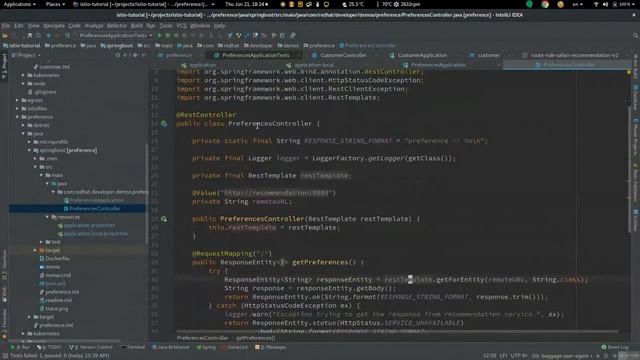Click the network wifi icon in system tray
This screenshot has width=640, height=360.
coord(596,4)
